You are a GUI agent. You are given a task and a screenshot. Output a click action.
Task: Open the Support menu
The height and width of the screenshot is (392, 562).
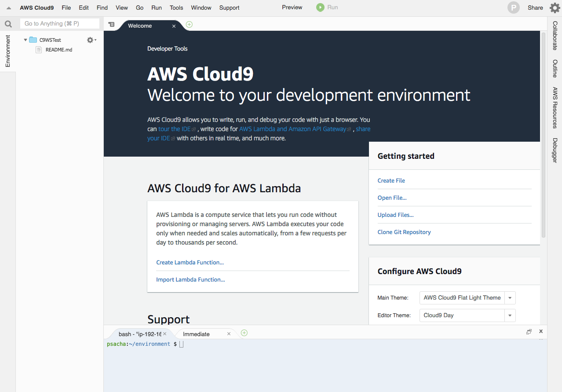point(229,7)
